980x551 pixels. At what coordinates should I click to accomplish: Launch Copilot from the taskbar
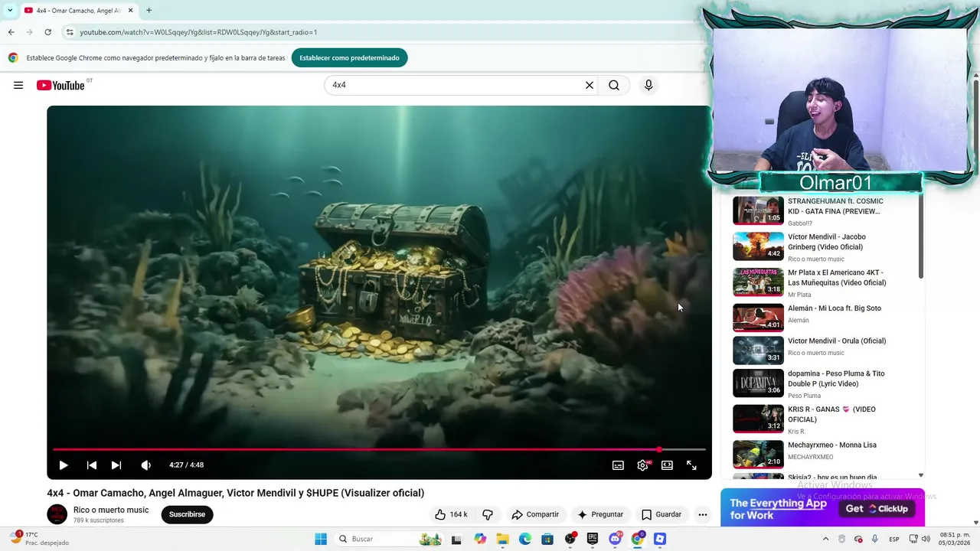tap(480, 539)
